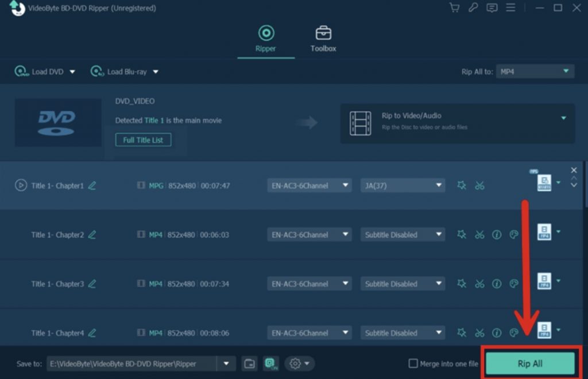The width and height of the screenshot is (588, 379).
Task: Expand the Rip All to MP4 dropdown
Action: point(534,71)
